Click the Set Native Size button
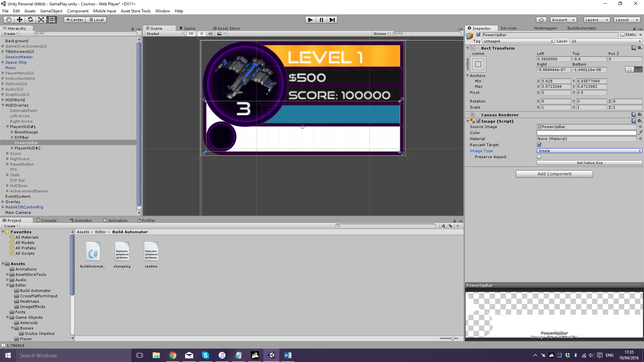644x362 pixels. (x=589, y=163)
